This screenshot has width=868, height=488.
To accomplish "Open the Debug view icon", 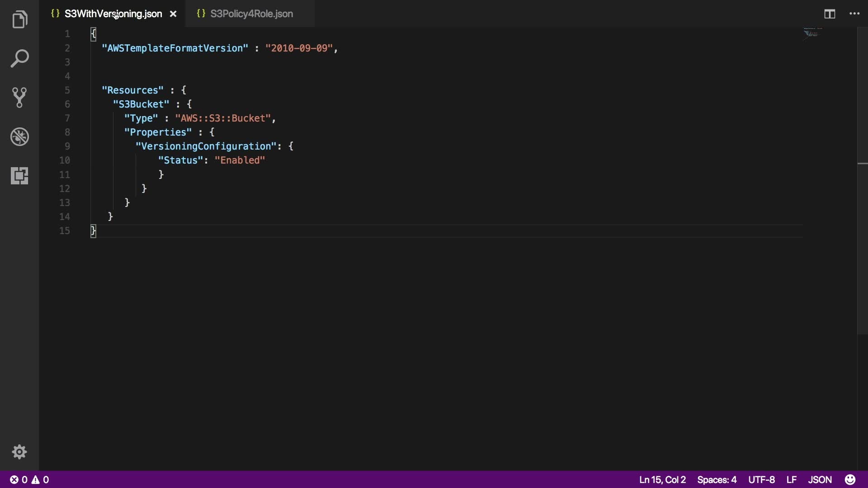I will pos(19,136).
